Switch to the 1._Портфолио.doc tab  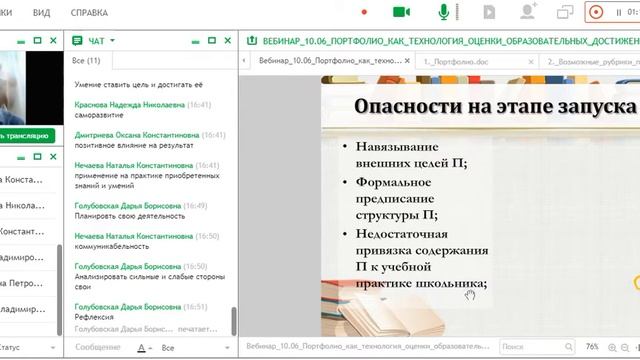coord(456,62)
